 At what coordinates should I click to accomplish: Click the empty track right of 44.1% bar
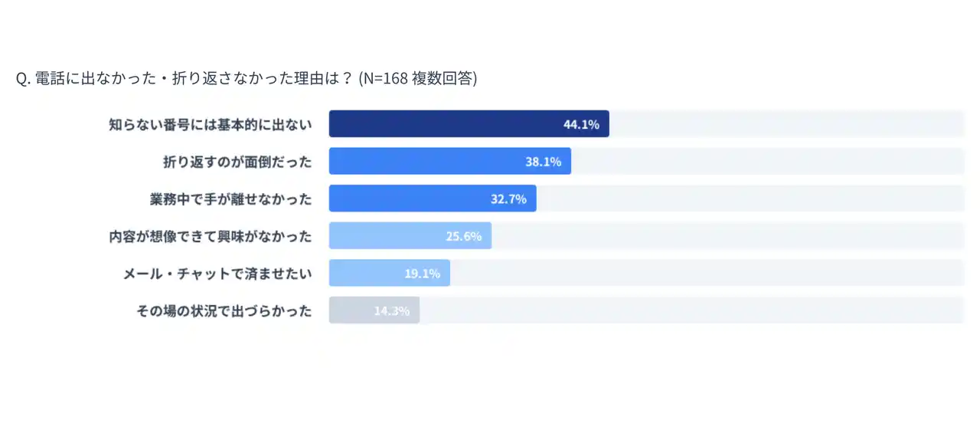point(785,124)
